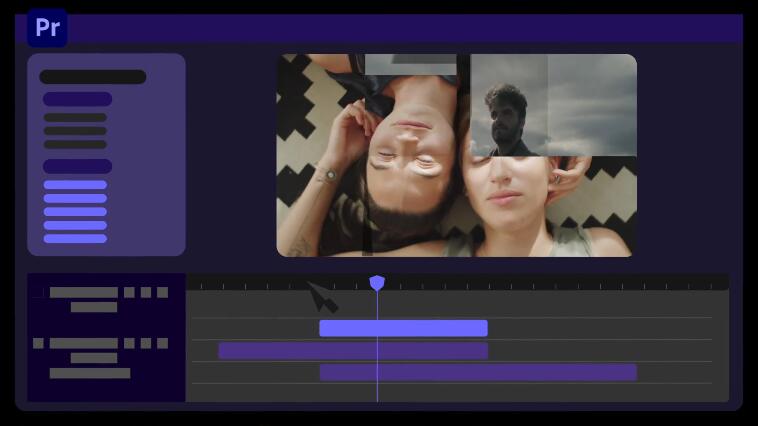Select the purple clip on the middle track
The height and width of the screenshot is (426, 758).
(x=353, y=350)
